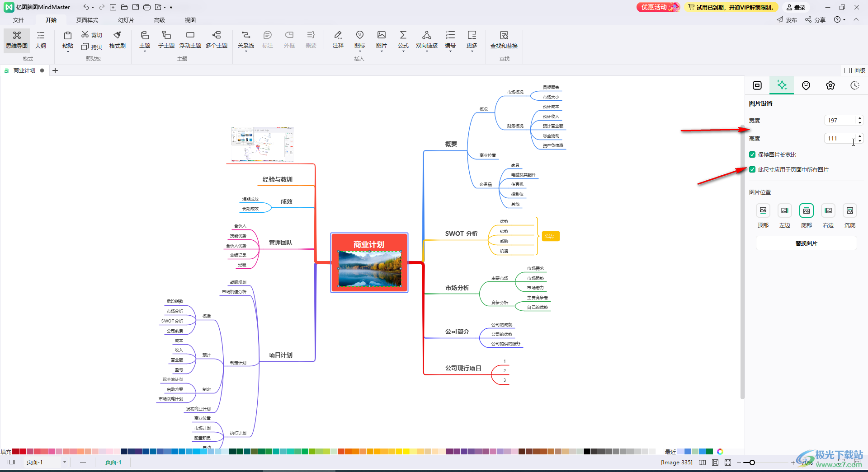Open the theme settings panel tab
The width and height of the screenshot is (868, 472).
pyautogui.click(x=830, y=85)
